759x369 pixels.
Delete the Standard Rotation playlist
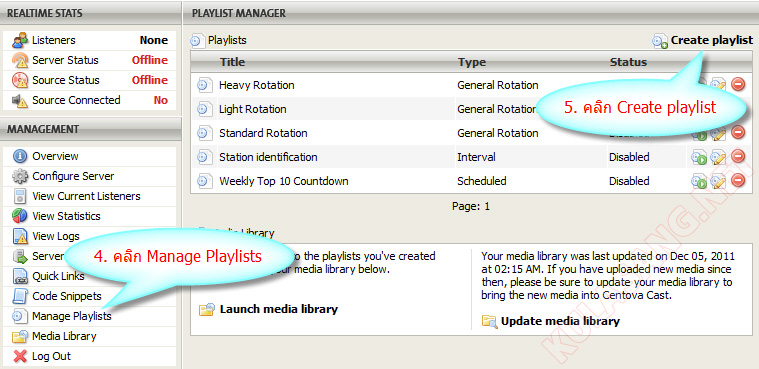pos(738,132)
